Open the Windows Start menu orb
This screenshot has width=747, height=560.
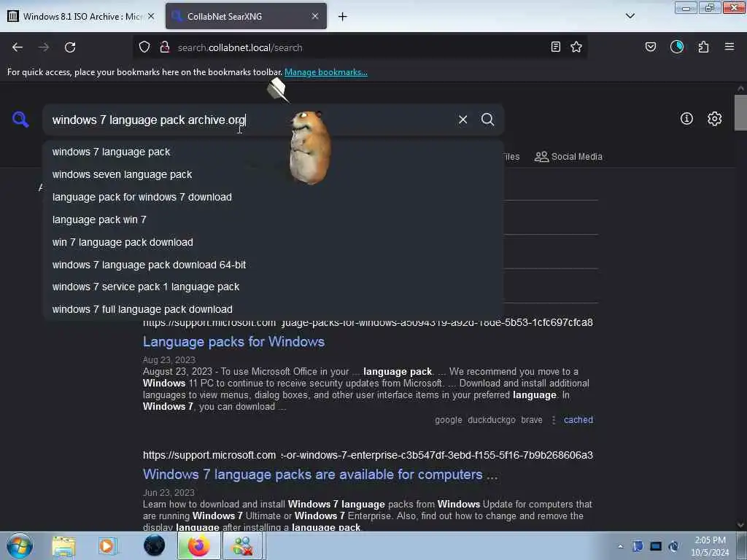coord(20,545)
